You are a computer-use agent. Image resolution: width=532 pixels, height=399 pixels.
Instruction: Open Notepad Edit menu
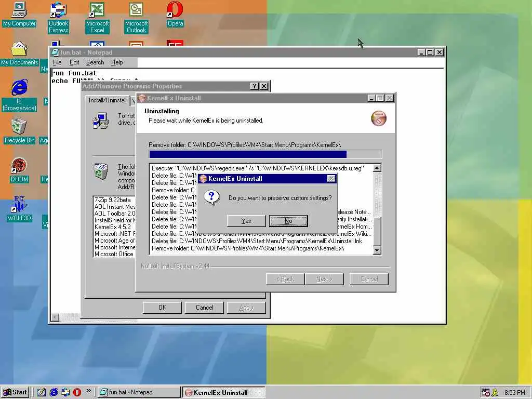pyautogui.click(x=74, y=62)
